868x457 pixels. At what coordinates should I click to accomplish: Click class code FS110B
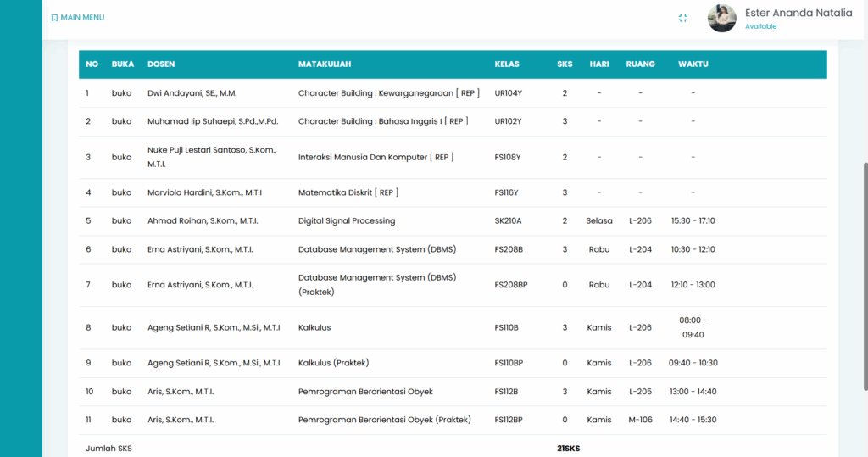507,328
